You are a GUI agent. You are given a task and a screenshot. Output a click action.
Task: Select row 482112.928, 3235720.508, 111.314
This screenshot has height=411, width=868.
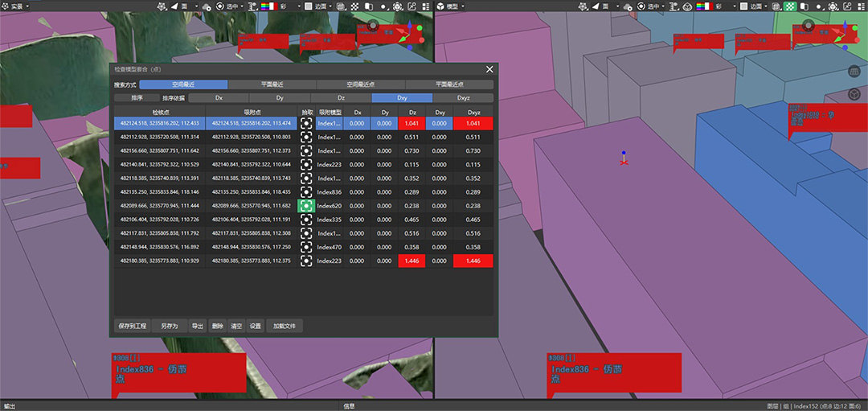[x=303, y=137]
